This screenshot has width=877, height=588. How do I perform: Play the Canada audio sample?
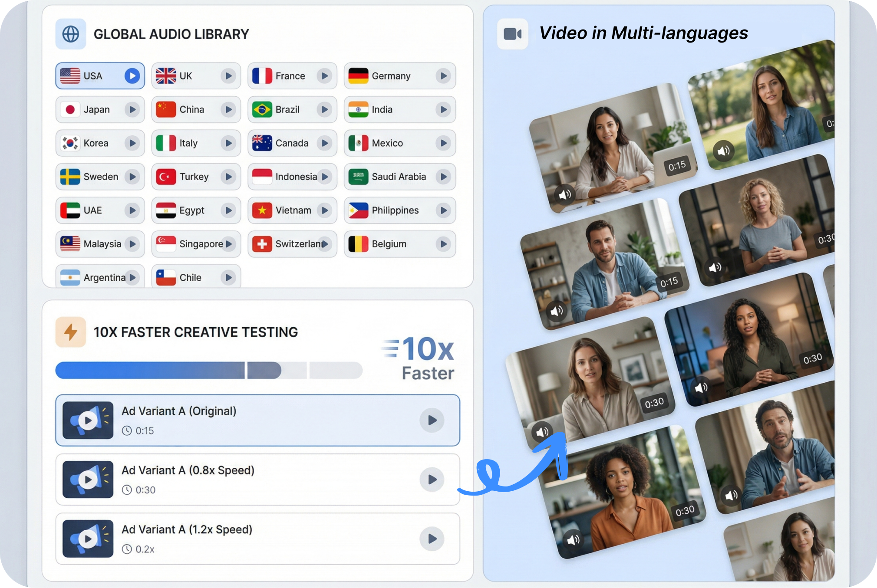(324, 143)
